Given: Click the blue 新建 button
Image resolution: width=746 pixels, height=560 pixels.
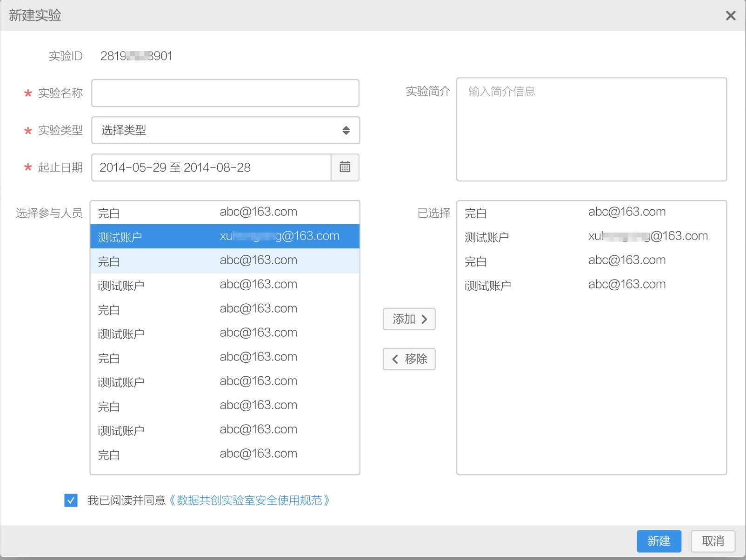Looking at the screenshot, I should pyautogui.click(x=659, y=541).
